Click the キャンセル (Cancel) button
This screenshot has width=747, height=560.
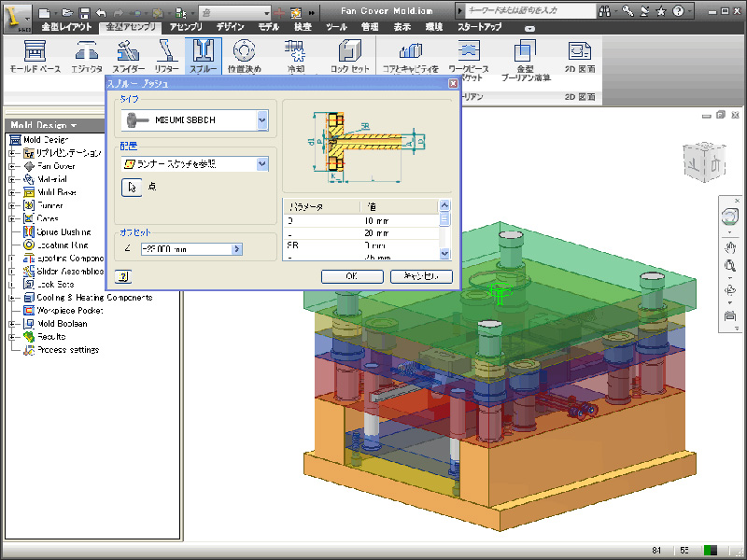pyautogui.click(x=421, y=276)
